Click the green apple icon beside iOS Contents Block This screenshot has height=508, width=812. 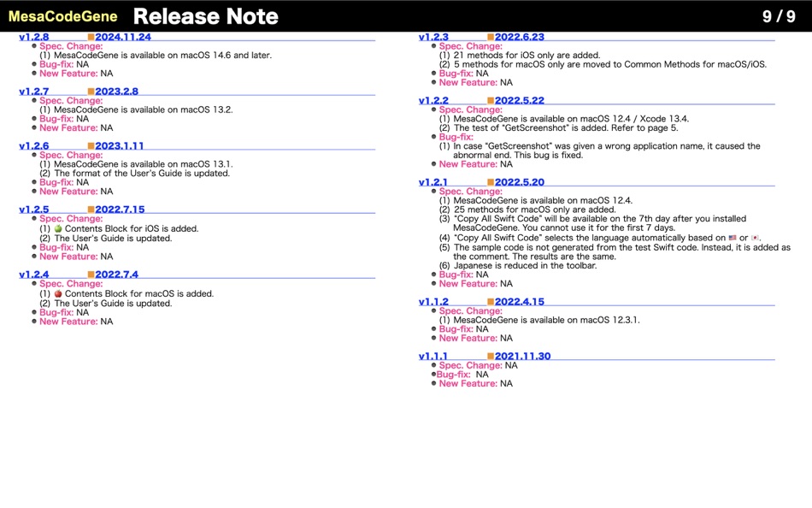58,228
